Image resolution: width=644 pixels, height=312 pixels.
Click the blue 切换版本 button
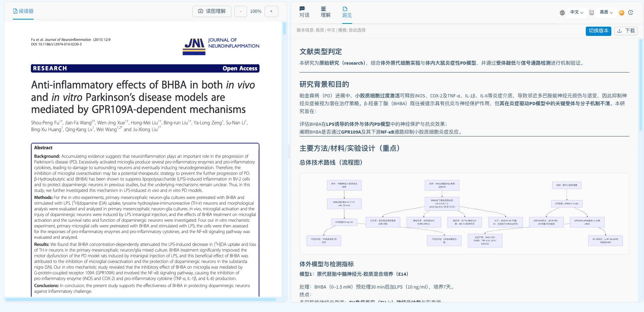[x=598, y=31]
